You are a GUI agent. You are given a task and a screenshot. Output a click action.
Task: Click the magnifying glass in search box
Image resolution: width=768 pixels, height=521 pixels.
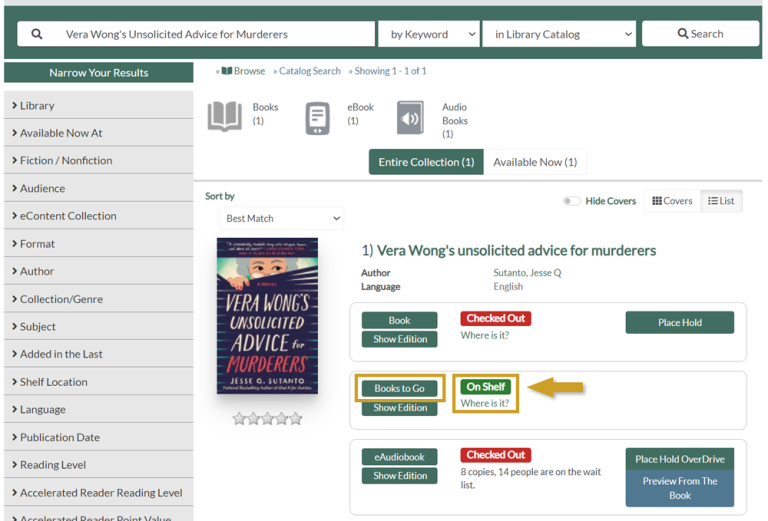point(37,34)
